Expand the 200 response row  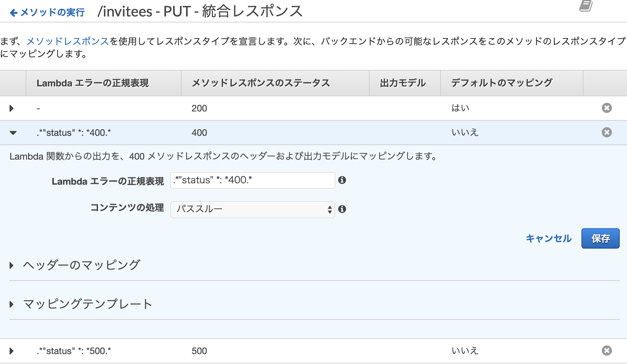click(x=12, y=108)
